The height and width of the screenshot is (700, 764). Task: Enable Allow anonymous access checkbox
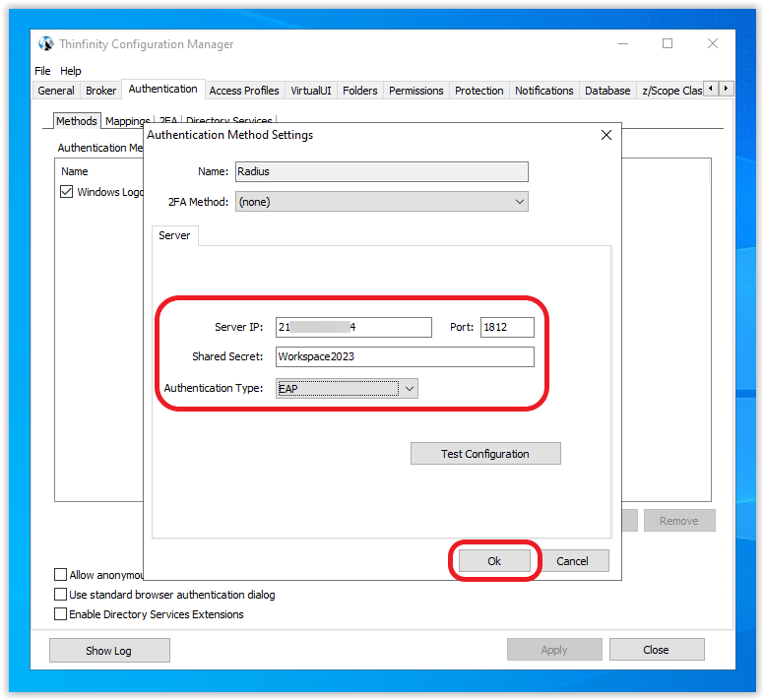[60, 575]
